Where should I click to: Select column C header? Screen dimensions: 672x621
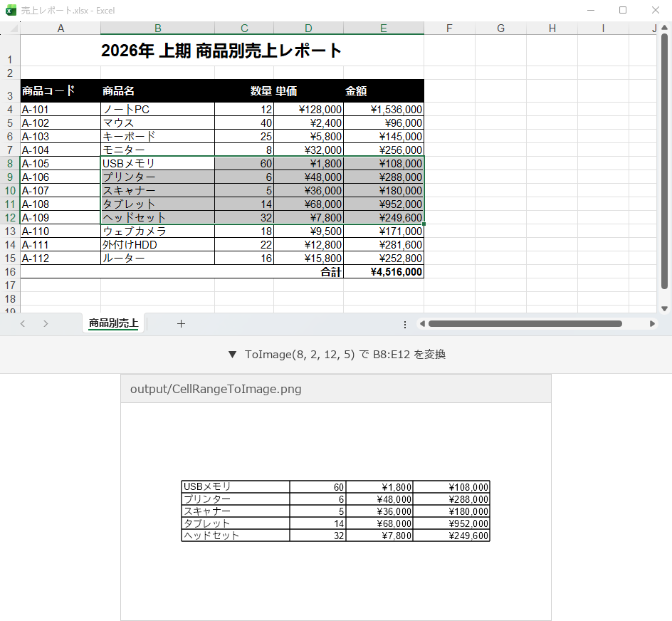[x=244, y=28]
